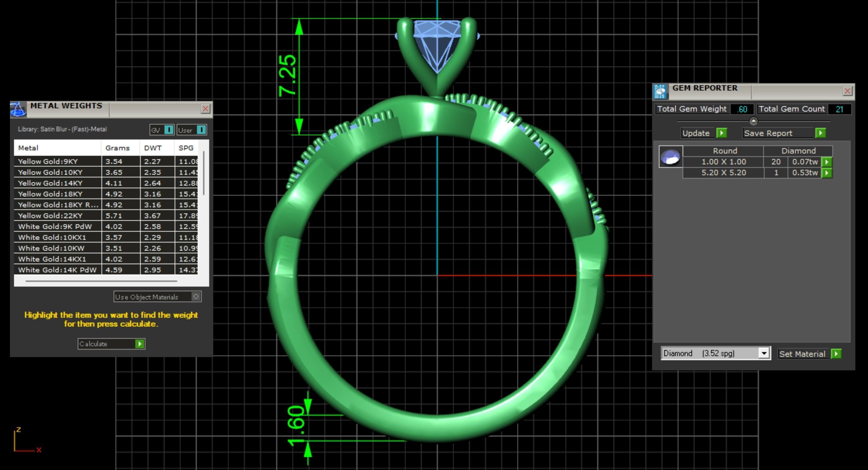The image size is (868, 470).
Task: Click the Calculate button label
Action: (93, 344)
